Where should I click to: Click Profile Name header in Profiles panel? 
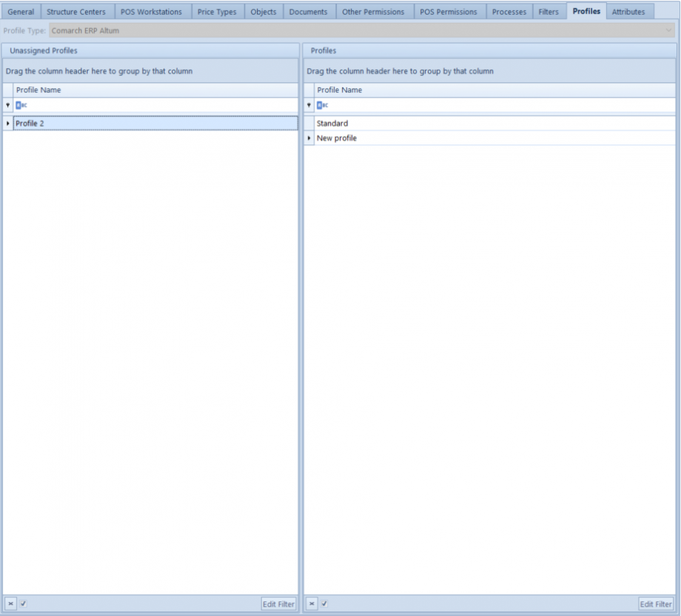[494, 90]
